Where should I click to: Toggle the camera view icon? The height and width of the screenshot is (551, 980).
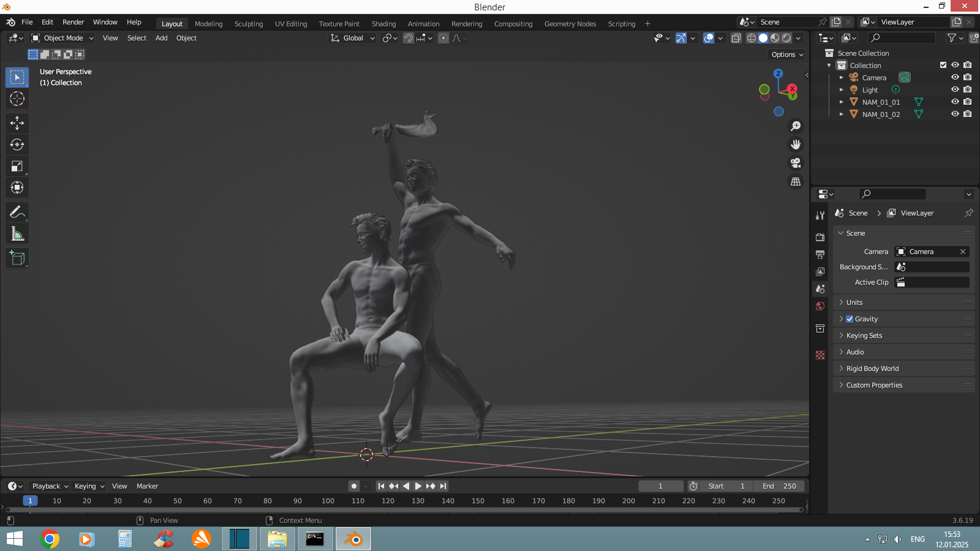(x=796, y=163)
